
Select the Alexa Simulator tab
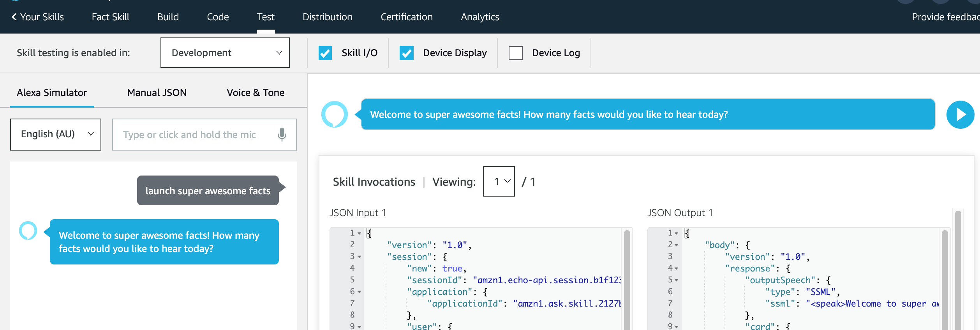coord(52,92)
